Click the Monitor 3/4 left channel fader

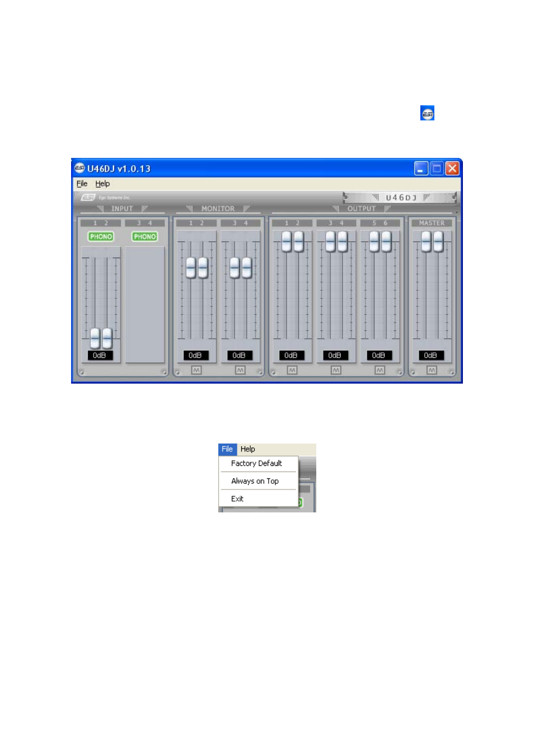pyautogui.click(x=235, y=268)
